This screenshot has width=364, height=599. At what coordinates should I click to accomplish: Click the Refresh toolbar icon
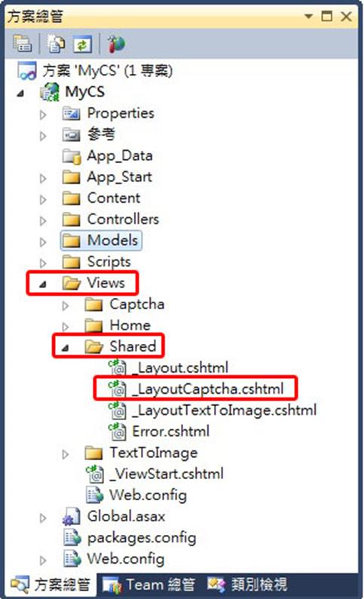click(82, 44)
